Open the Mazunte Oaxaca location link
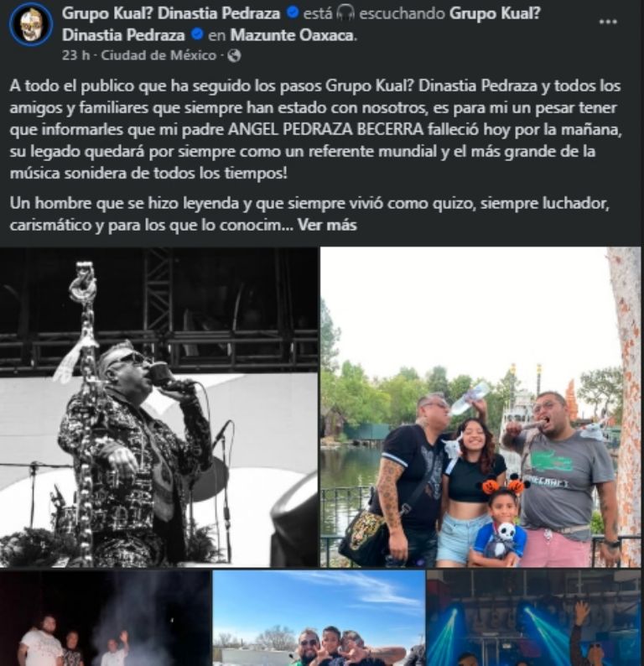Image resolution: width=644 pixels, height=666 pixels. [x=293, y=35]
